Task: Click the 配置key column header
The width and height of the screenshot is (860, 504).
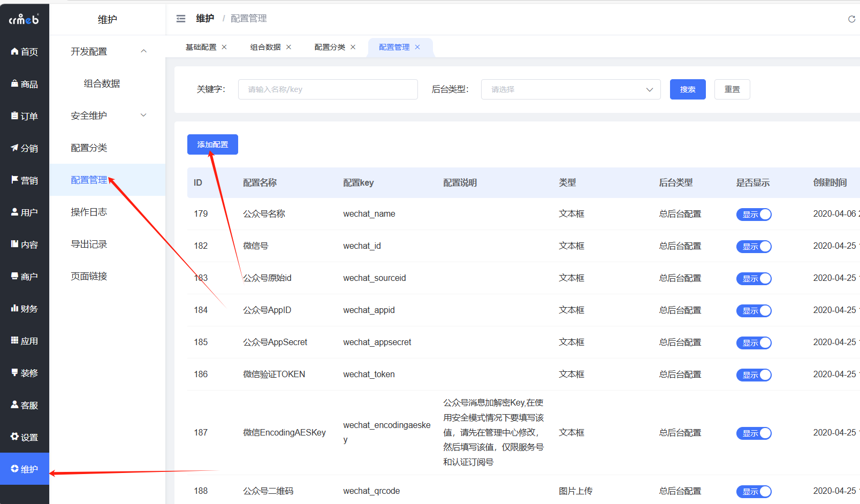Action: pyautogui.click(x=359, y=183)
